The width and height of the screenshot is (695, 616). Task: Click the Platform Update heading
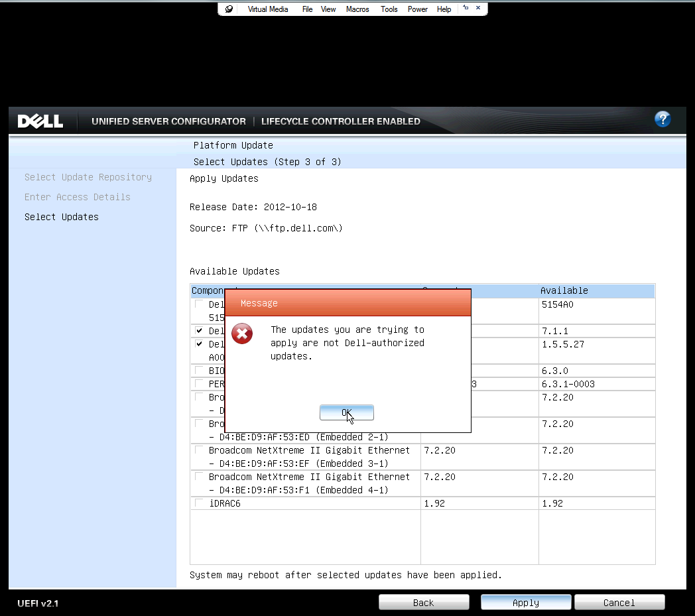click(233, 145)
